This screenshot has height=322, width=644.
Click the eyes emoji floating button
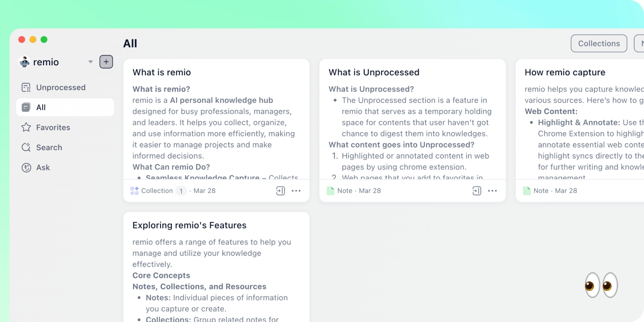pyautogui.click(x=601, y=285)
